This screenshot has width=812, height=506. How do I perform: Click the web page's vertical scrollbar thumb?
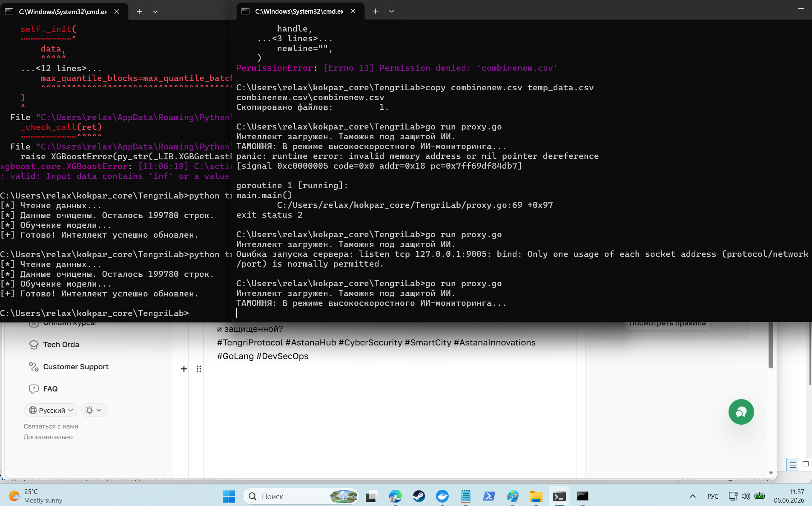pos(771,345)
